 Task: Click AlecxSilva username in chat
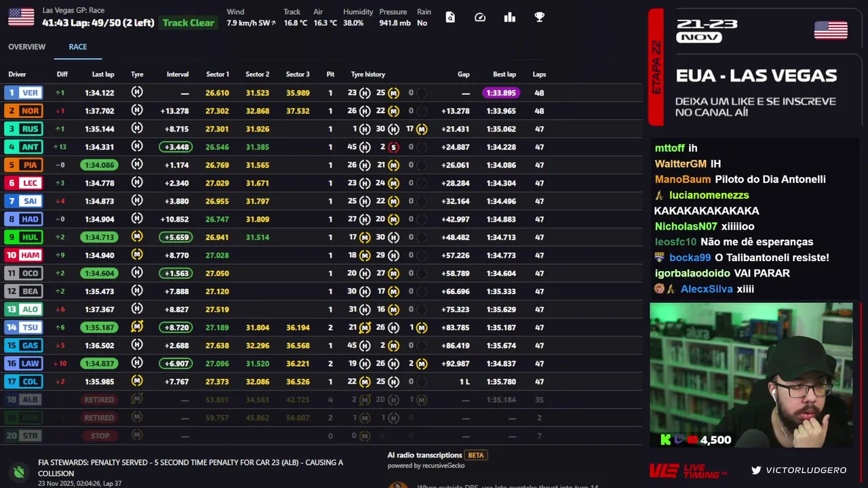pyautogui.click(x=707, y=289)
